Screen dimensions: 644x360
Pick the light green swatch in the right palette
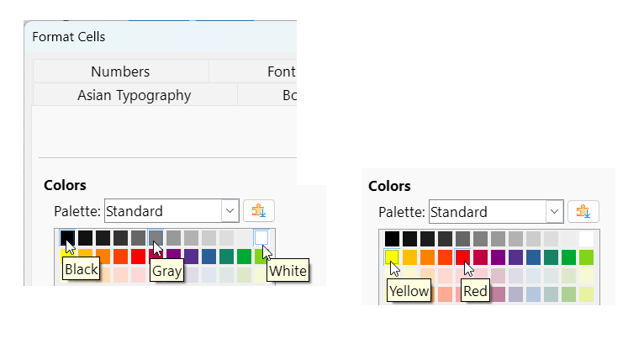(x=586, y=257)
